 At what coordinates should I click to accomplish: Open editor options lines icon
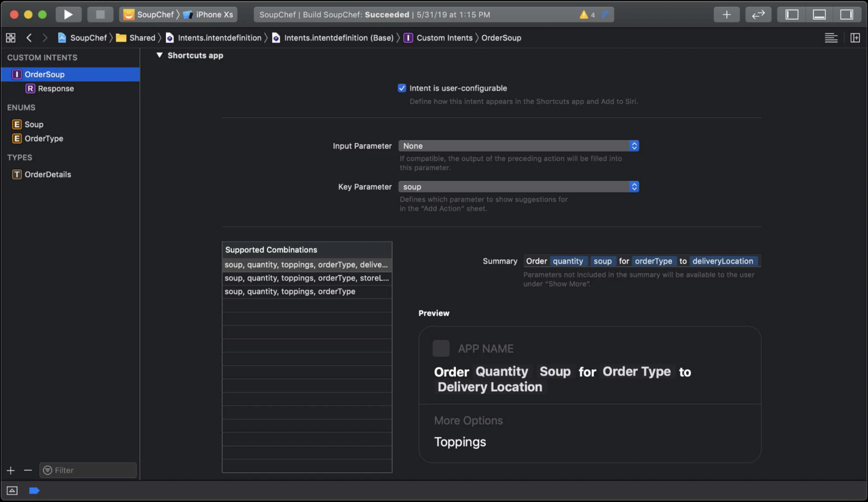tap(831, 38)
